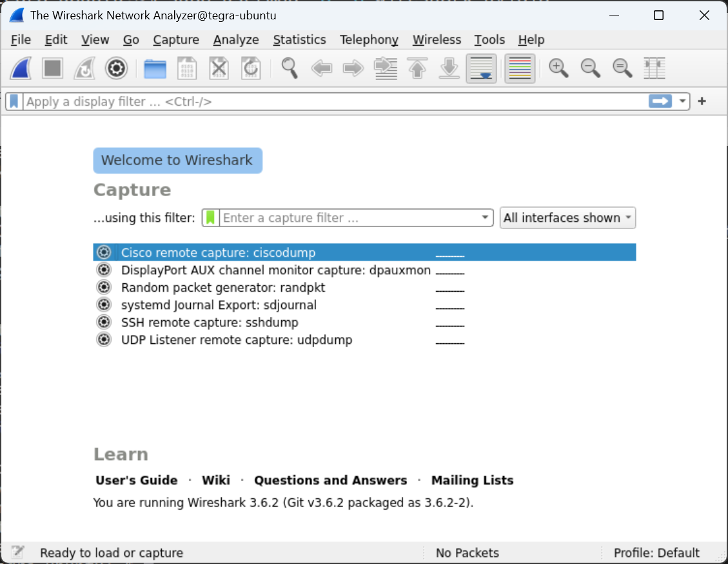Zoom in the main window text

coord(558,68)
